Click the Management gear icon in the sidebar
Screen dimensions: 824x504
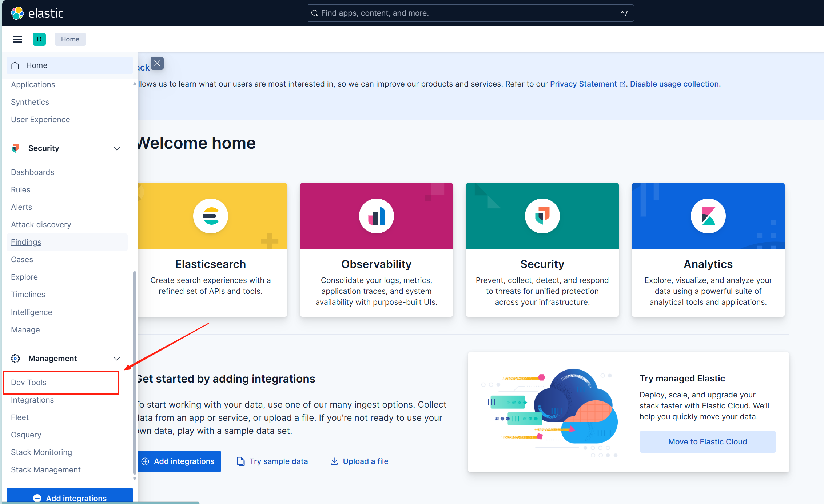pos(15,358)
